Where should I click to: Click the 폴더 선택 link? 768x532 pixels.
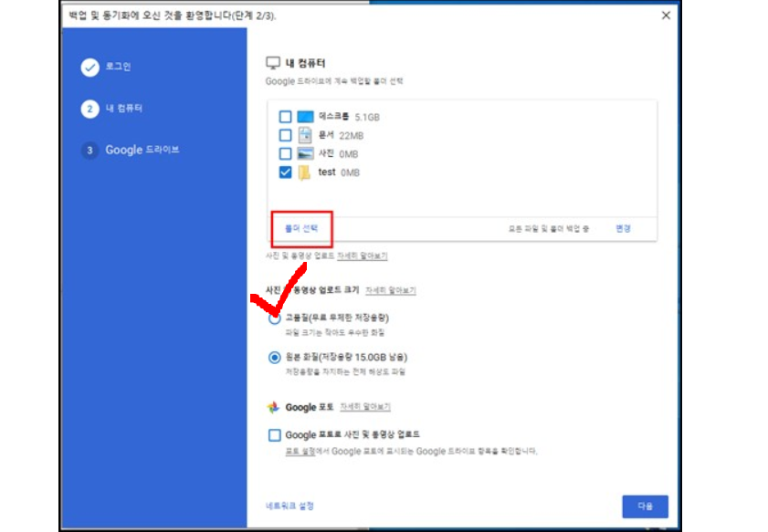point(301,228)
